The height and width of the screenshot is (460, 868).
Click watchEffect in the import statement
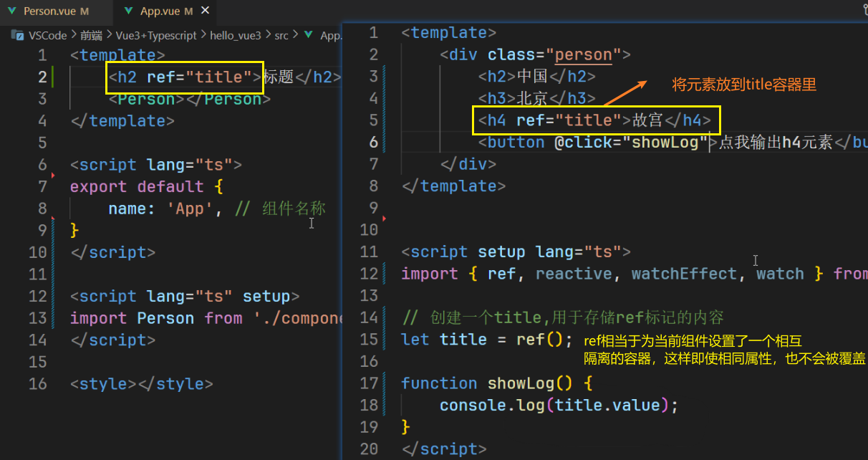click(x=683, y=274)
